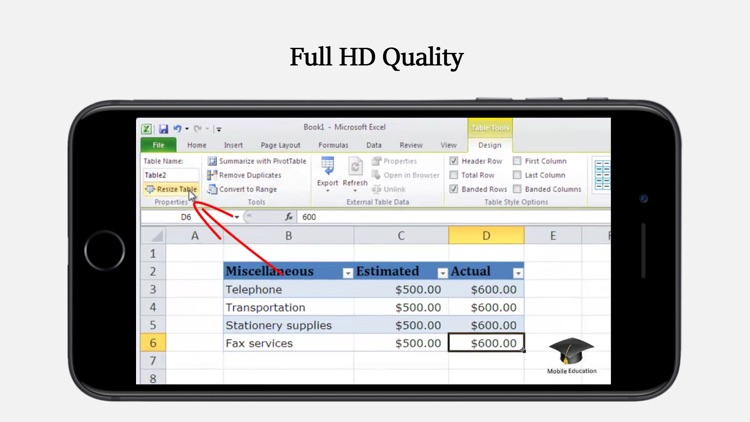Switch to the Home tab
The width and height of the screenshot is (750, 422).
tap(197, 145)
